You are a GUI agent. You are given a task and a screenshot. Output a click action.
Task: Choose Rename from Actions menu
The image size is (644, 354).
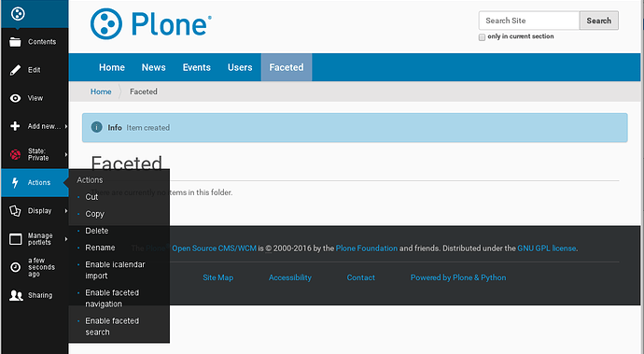(100, 248)
